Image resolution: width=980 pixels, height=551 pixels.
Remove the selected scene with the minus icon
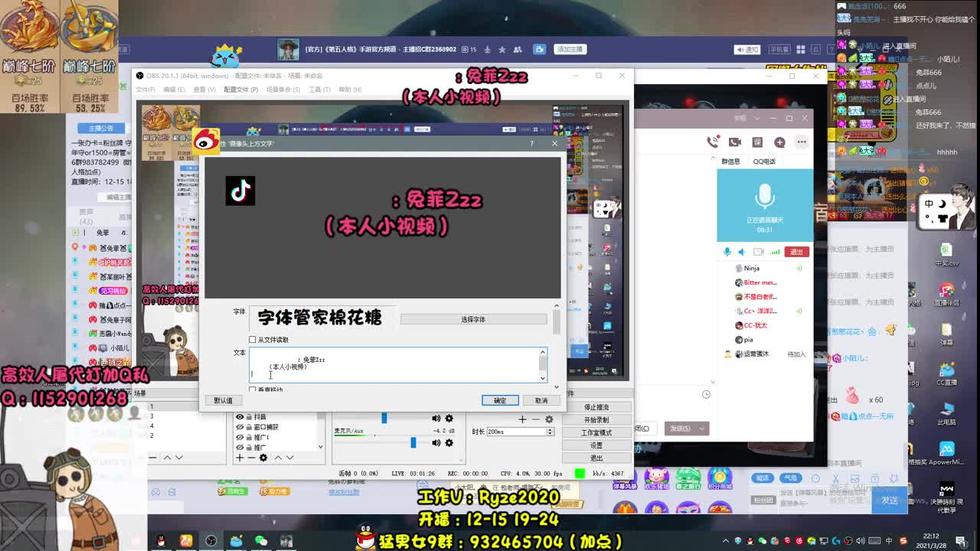click(x=153, y=458)
